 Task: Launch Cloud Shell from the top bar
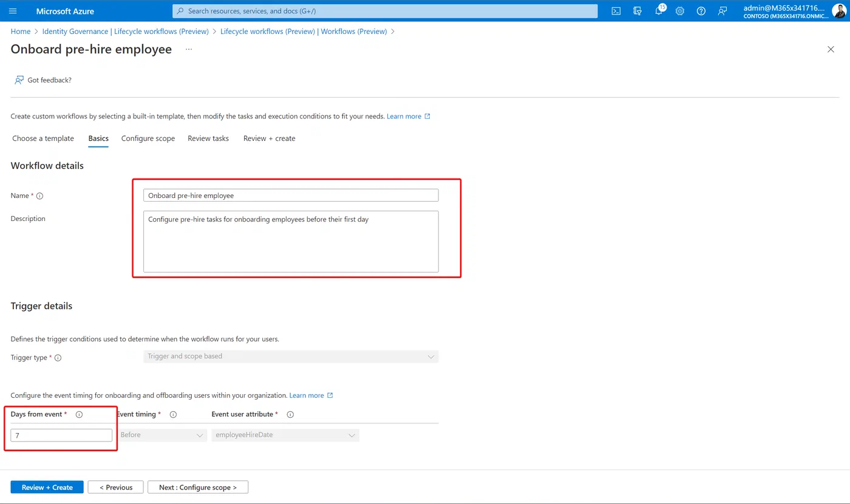[616, 11]
